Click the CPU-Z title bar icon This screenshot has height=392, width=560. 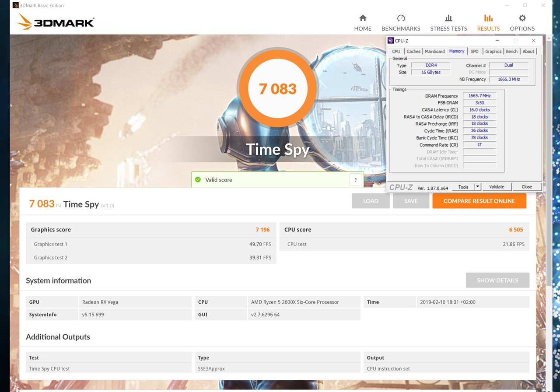click(391, 40)
